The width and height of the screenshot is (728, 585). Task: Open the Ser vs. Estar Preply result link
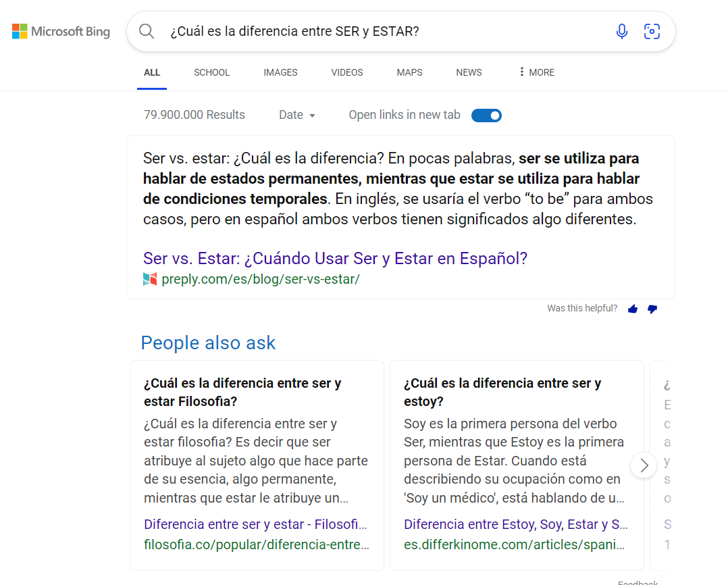pyautogui.click(x=335, y=258)
